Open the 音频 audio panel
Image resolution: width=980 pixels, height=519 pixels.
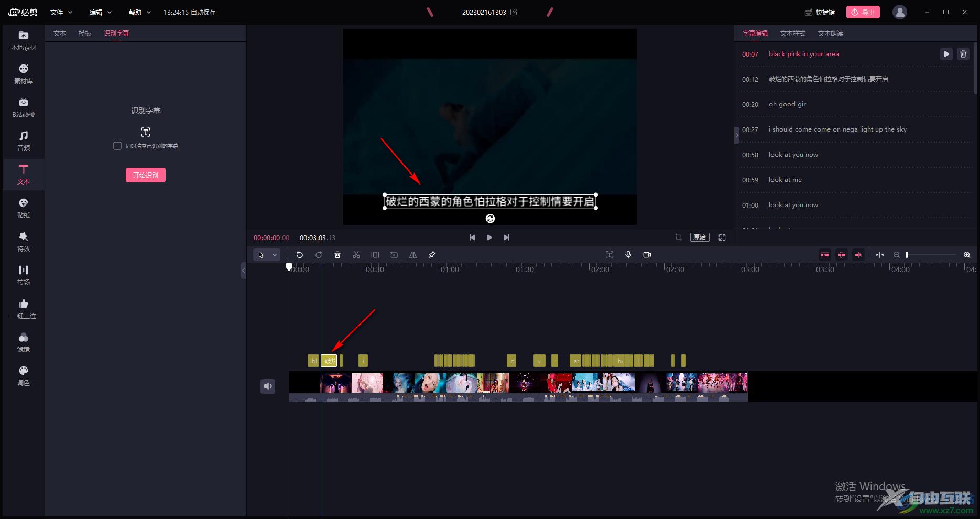(x=24, y=142)
